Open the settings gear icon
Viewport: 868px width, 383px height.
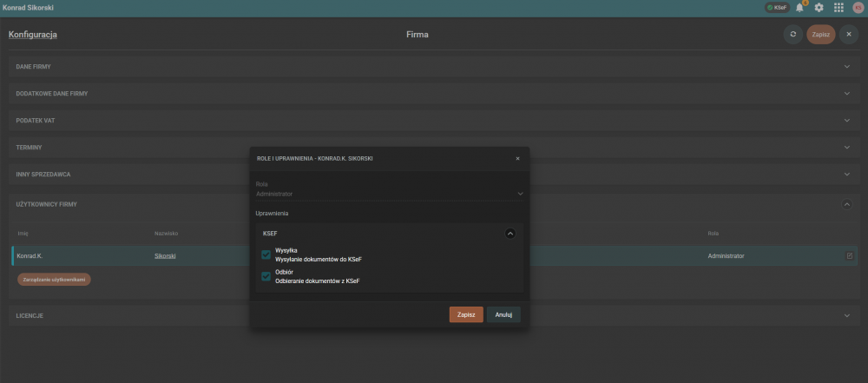point(819,8)
